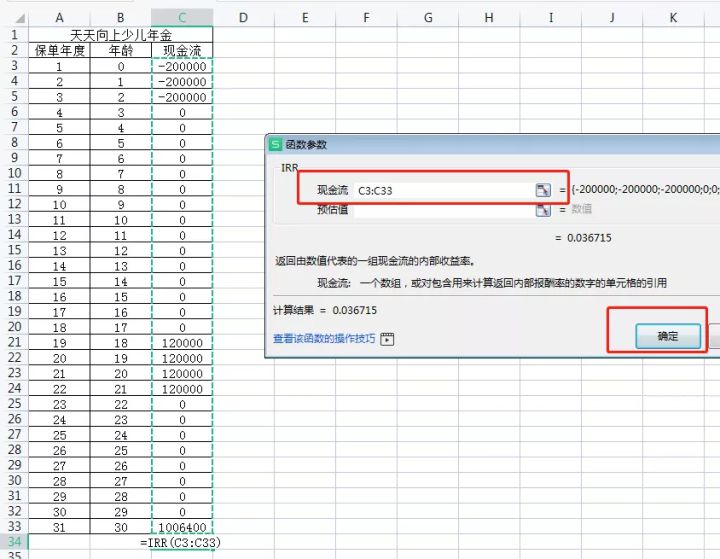Select column K header
This screenshot has width=720, height=559.
tap(673, 18)
